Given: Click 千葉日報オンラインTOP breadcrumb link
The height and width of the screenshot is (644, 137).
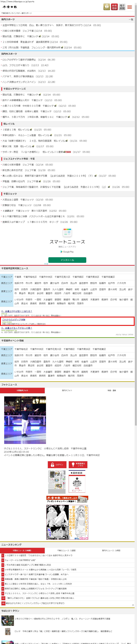Looking at the screenshot, I should point(10,13).
